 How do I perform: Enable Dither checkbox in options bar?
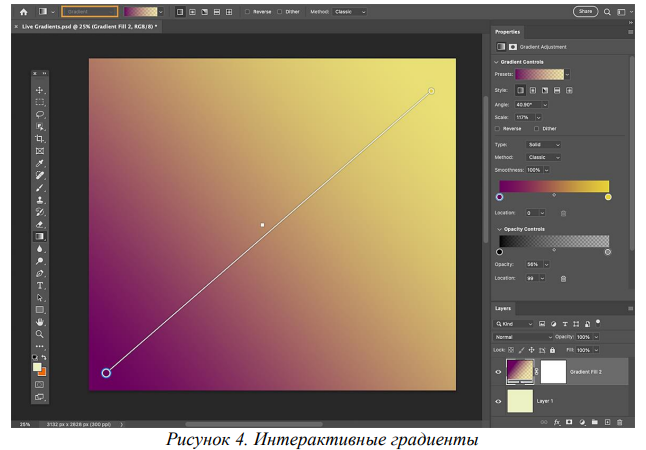point(279,12)
